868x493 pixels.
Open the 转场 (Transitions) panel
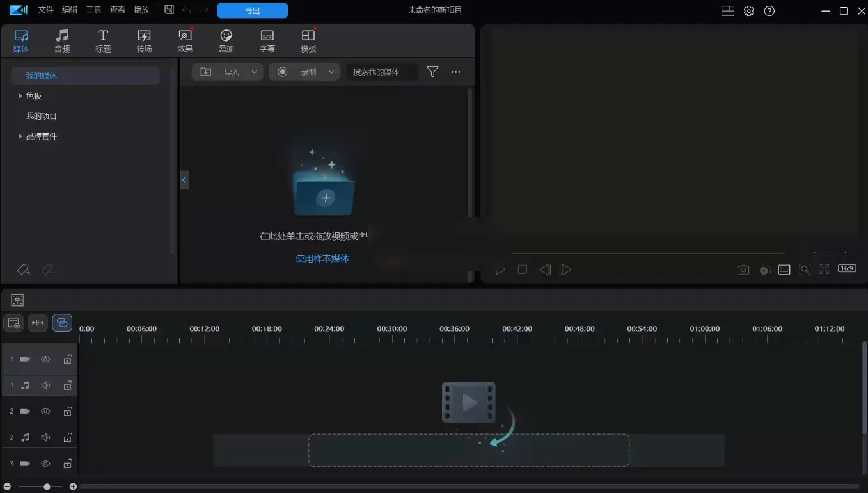[x=144, y=40]
